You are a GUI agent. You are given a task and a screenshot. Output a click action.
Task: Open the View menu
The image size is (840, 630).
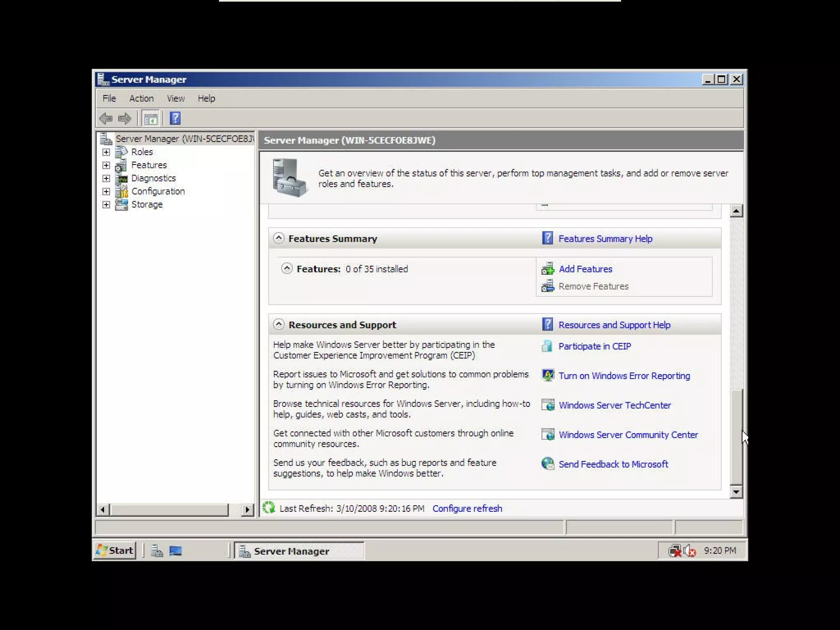pos(176,98)
